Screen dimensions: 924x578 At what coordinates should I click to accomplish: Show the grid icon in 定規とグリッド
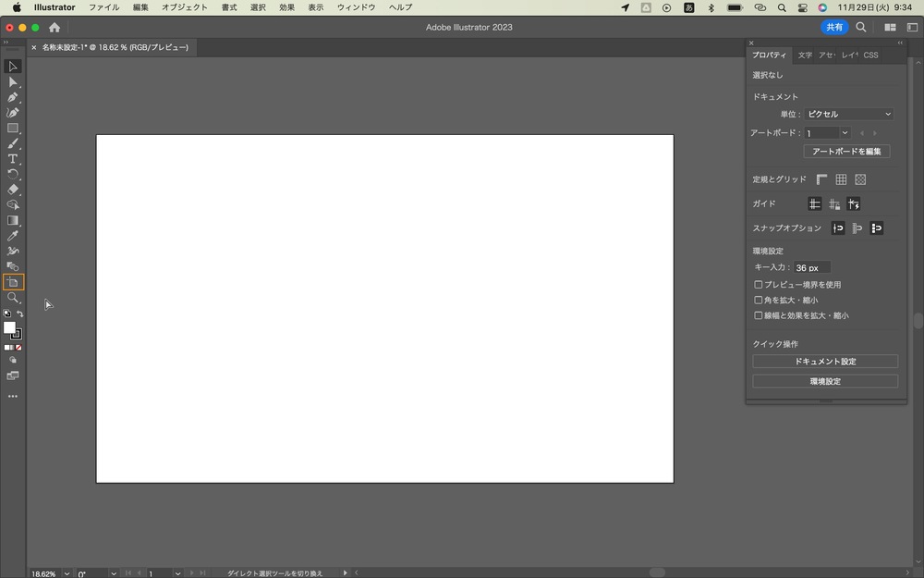(841, 179)
